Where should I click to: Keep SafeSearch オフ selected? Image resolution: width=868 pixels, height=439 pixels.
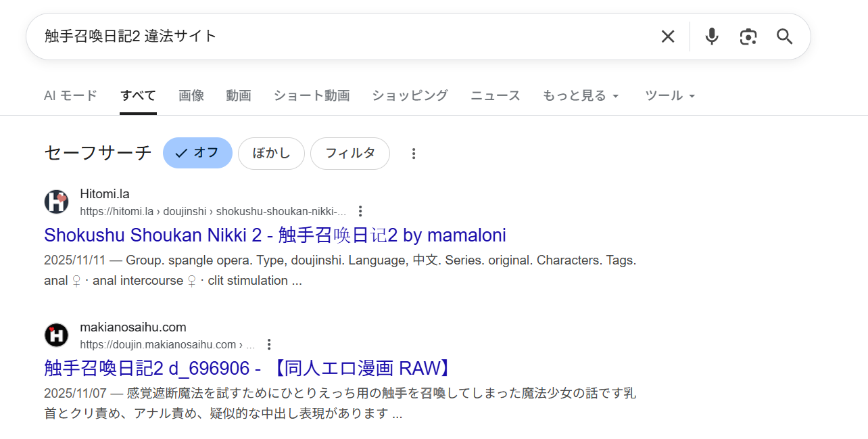tap(197, 153)
